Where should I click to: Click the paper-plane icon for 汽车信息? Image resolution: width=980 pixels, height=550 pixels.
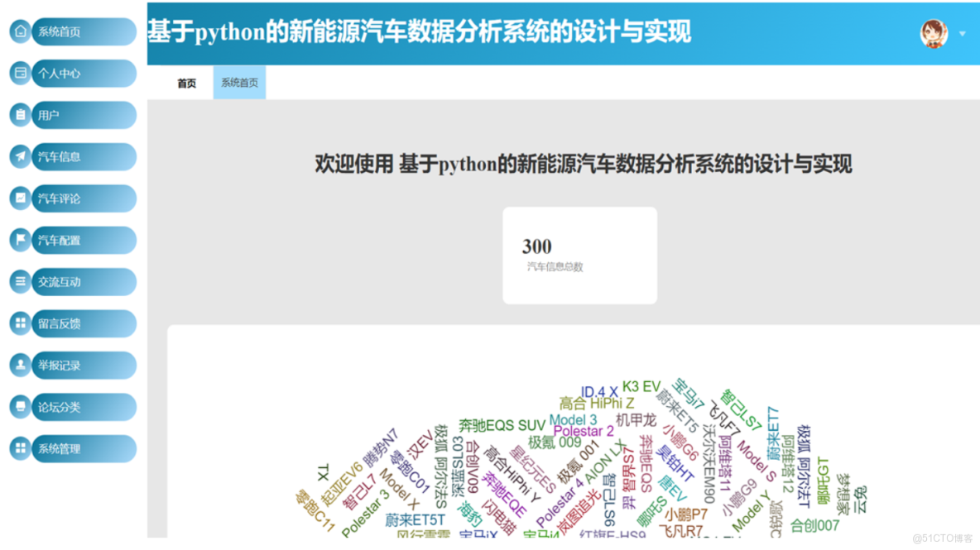click(19, 156)
